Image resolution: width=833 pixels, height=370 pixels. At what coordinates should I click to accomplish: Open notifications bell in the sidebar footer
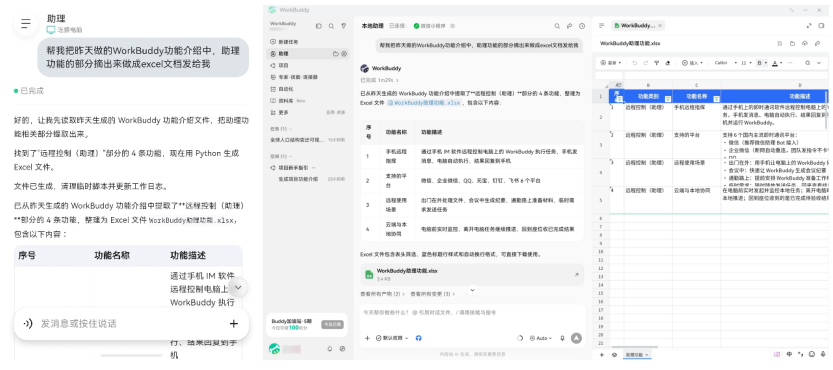coord(329,349)
